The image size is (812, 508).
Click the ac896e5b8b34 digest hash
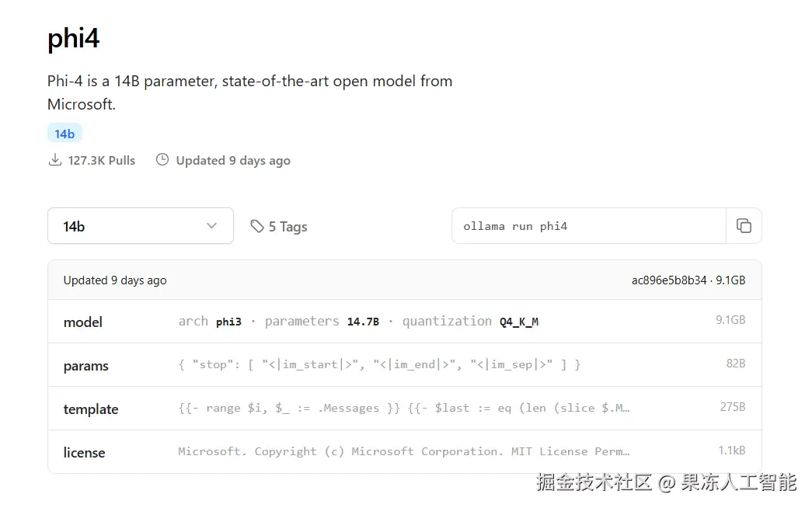669,280
